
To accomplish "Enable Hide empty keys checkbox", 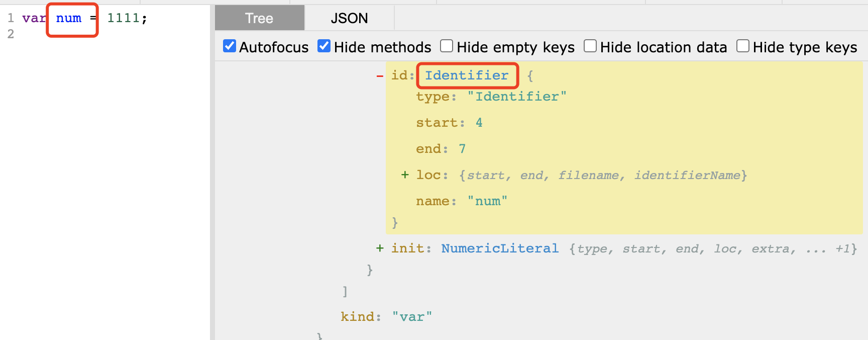I will (447, 46).
